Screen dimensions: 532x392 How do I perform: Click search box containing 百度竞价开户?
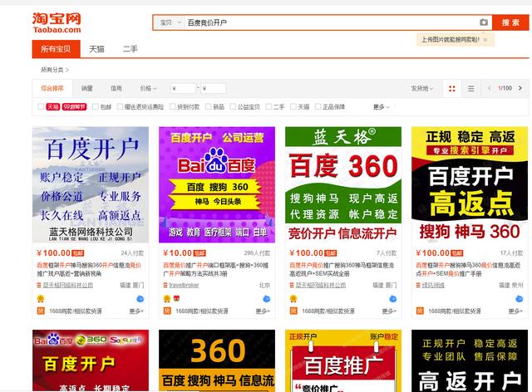(331, 22)
